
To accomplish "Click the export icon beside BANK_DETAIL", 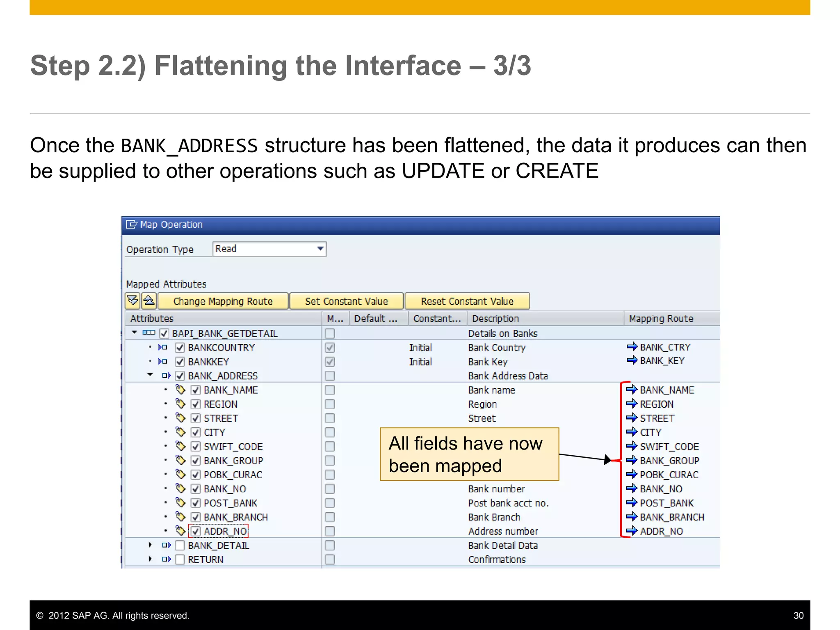I will pyautogui.click(x=166, y=545).
